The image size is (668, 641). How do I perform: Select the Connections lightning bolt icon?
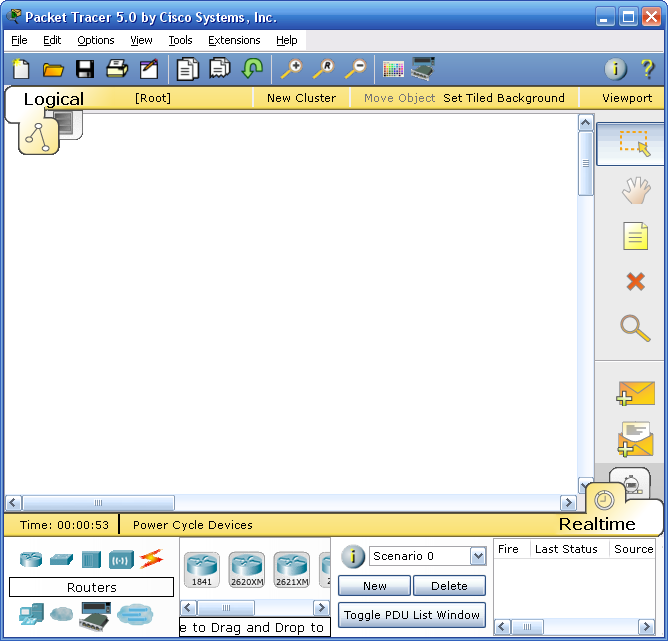pos(151,558)
